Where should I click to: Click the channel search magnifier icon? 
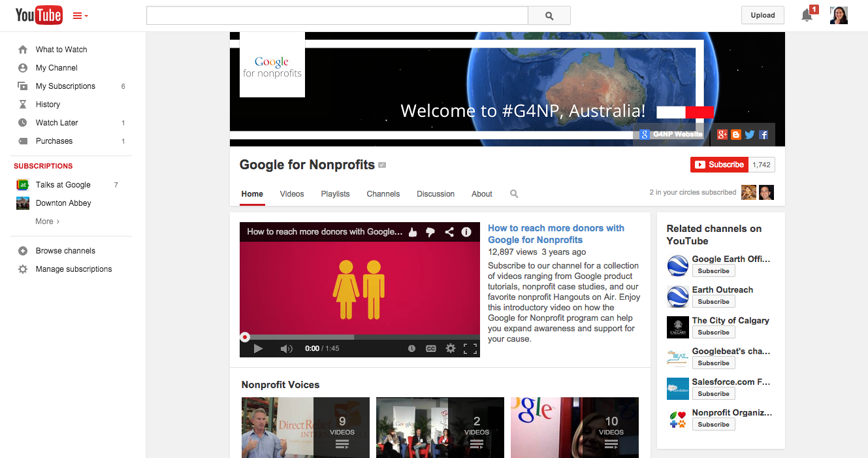[x=514, y=194]
